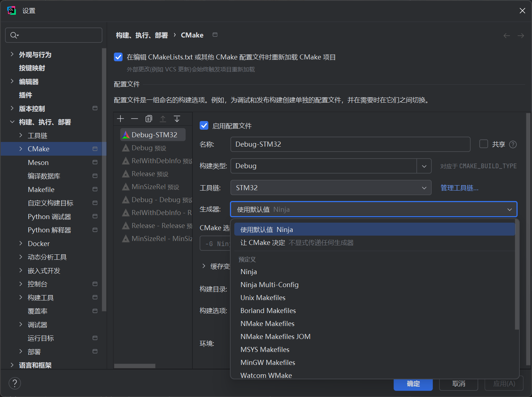Toggle 启用配置文件 checkbox
This screenshot has width=532, height=397.
[x=204, y=125]
